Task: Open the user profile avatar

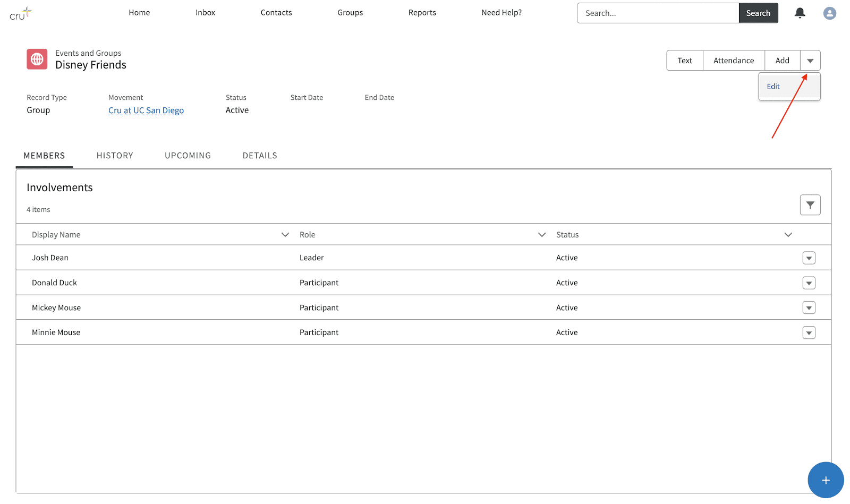Action: pos(829,13)
